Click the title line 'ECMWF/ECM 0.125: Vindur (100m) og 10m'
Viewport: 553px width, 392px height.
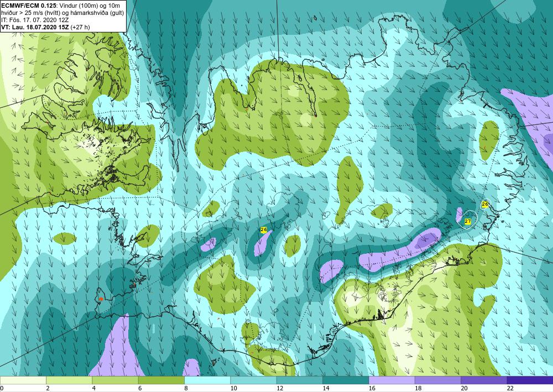[x=60, y=6]
